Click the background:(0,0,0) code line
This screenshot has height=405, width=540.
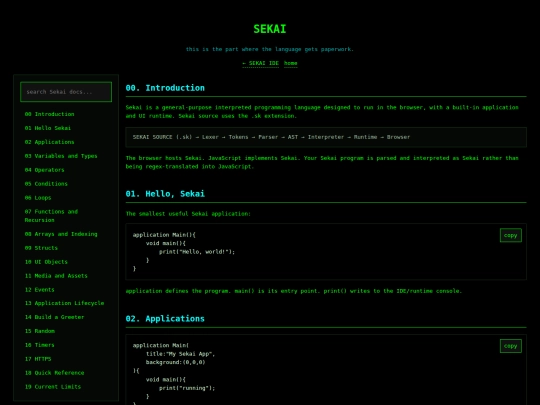(175, 363)
